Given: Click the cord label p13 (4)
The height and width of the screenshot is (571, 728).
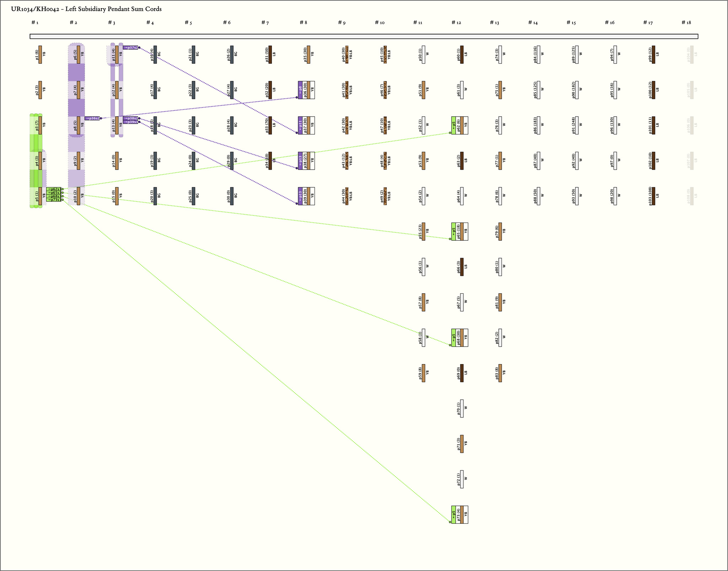Looking at the screenshot, I should tap(113, 126).
